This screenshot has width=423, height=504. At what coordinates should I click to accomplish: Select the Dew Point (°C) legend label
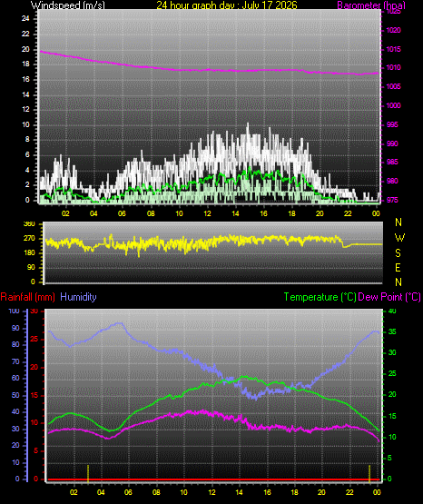[389, 297]
